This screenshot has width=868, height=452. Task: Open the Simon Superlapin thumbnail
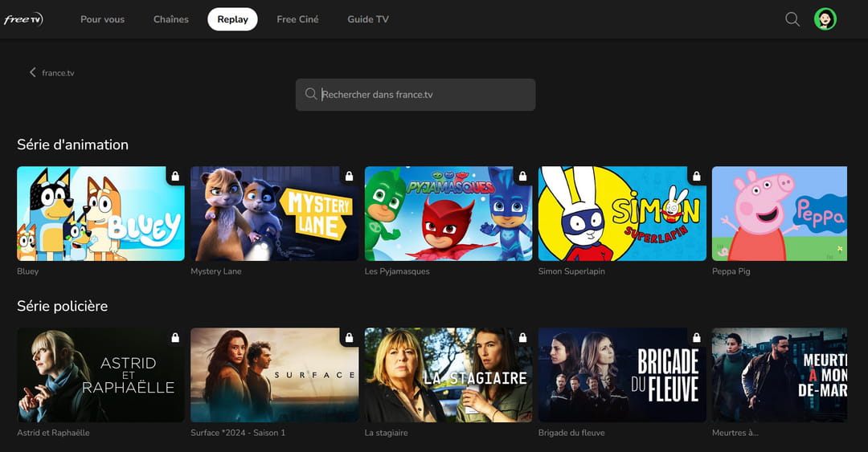tap(621, 214)
